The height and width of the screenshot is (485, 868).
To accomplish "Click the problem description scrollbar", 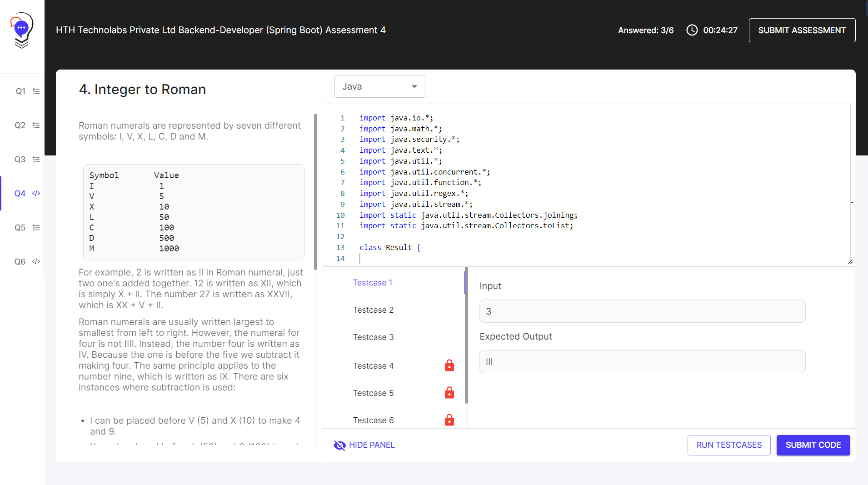I will (x=315, y=191).
